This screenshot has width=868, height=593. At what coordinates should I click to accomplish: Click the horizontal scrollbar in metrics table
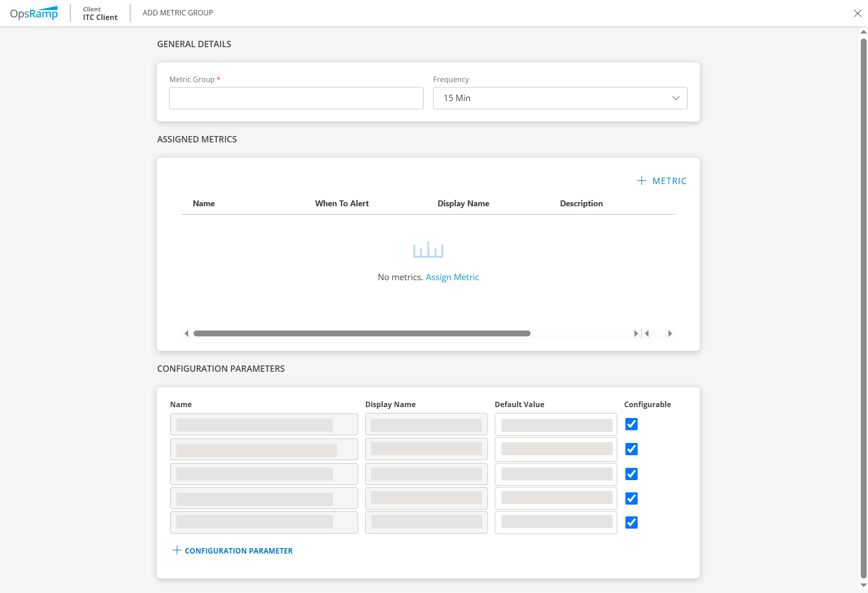coord(361,334)
